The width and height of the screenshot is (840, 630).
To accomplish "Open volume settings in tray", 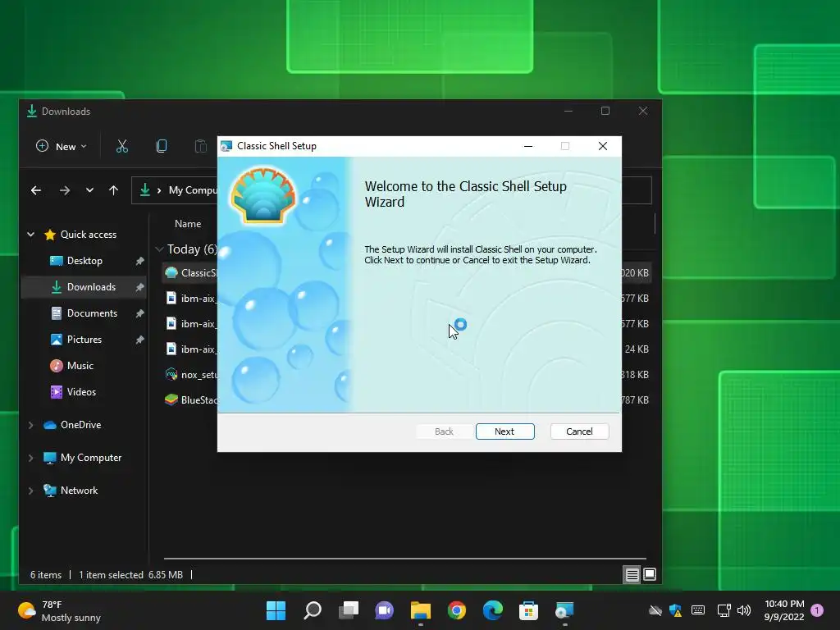I will (x=744, y=610).
